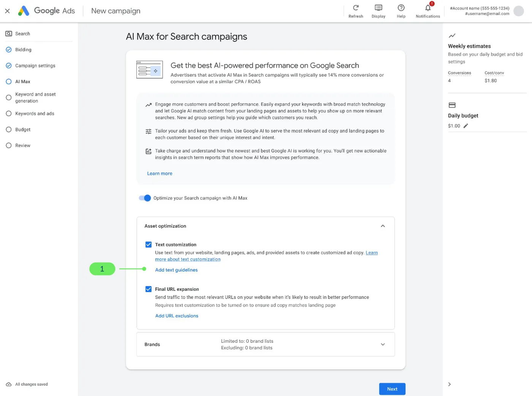Collapse the Asset optimization section
532x396 pixels.
click(x=383, y=226)
